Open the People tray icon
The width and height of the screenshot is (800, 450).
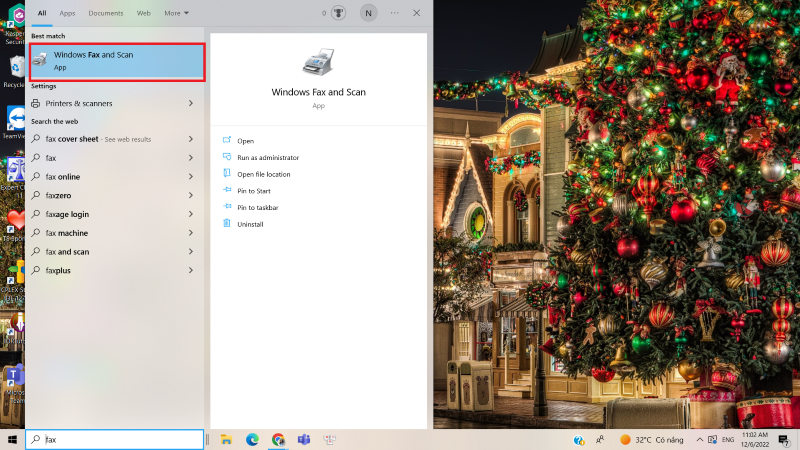pyautogui.click(x=601, y=439)
